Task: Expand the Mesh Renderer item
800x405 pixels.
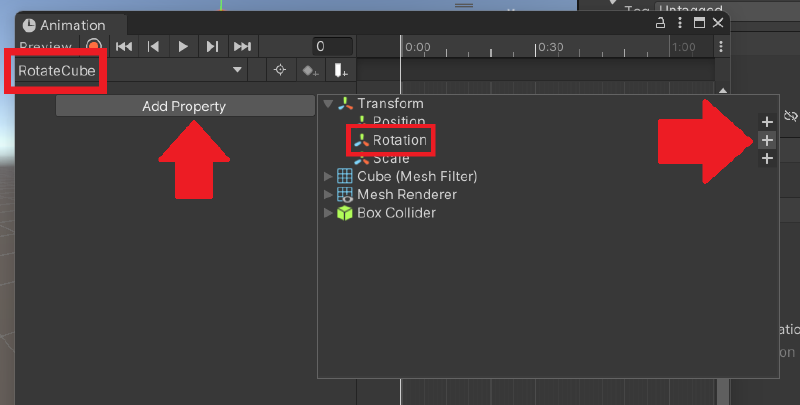Action: click(x=328, y=195)
